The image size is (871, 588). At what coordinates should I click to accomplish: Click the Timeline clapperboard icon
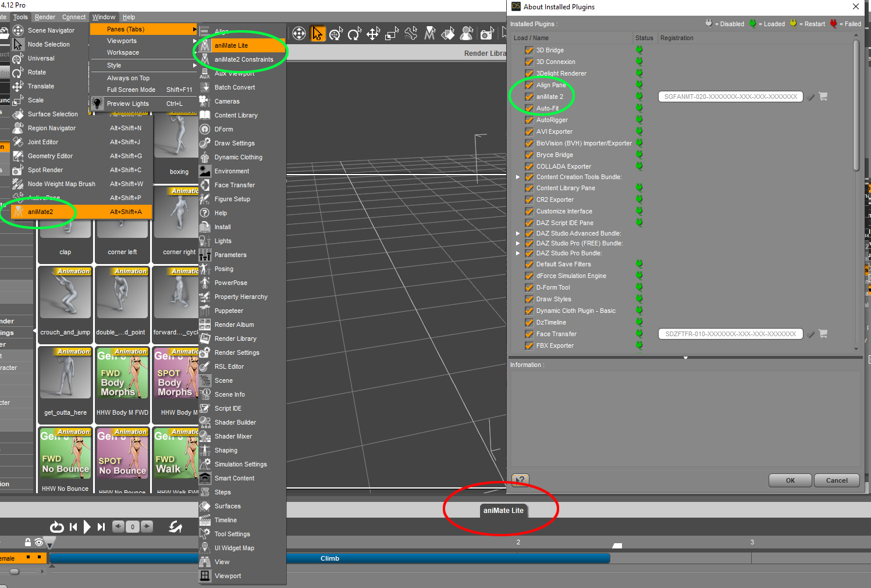(x=205, y=520)
